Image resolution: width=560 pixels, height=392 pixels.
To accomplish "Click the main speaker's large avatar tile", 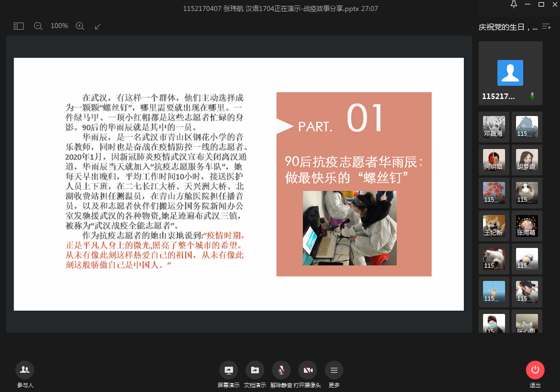I will [511, 73].
